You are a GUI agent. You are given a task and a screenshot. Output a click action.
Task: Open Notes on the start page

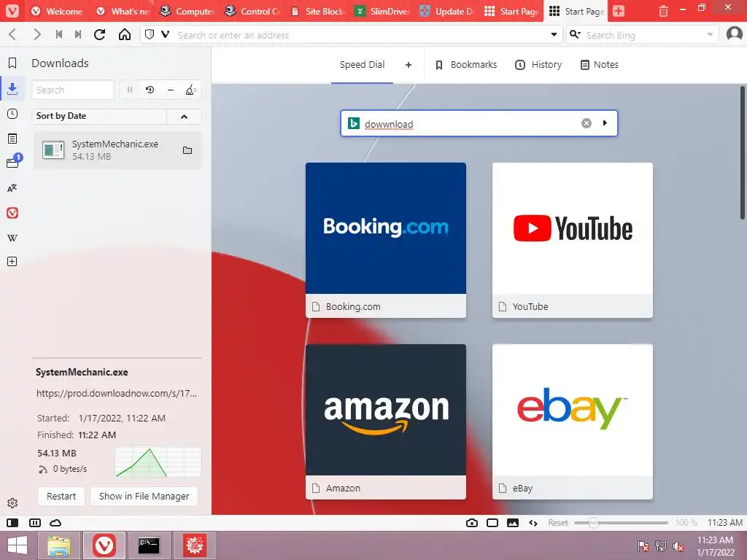[600, 65]
